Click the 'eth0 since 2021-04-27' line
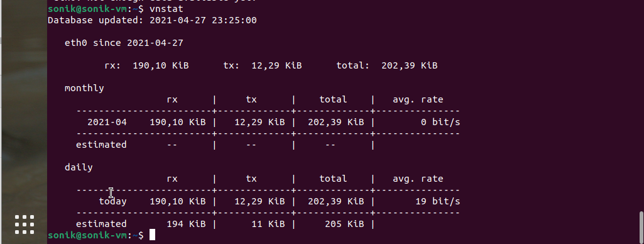The height and width of the screenshot is (244, 644). tap(124, 43)
